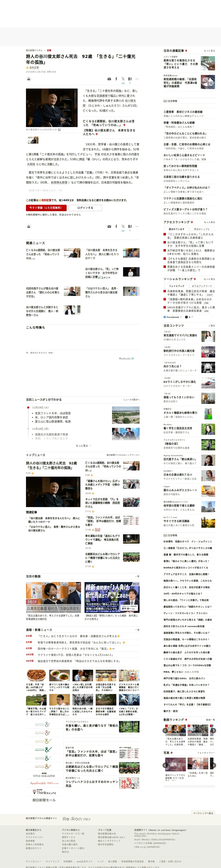Image resolution: width=221 pixels, height=868 pixels.
Task: Click 一覧 link beside 注目の動画
Action: 137,577
